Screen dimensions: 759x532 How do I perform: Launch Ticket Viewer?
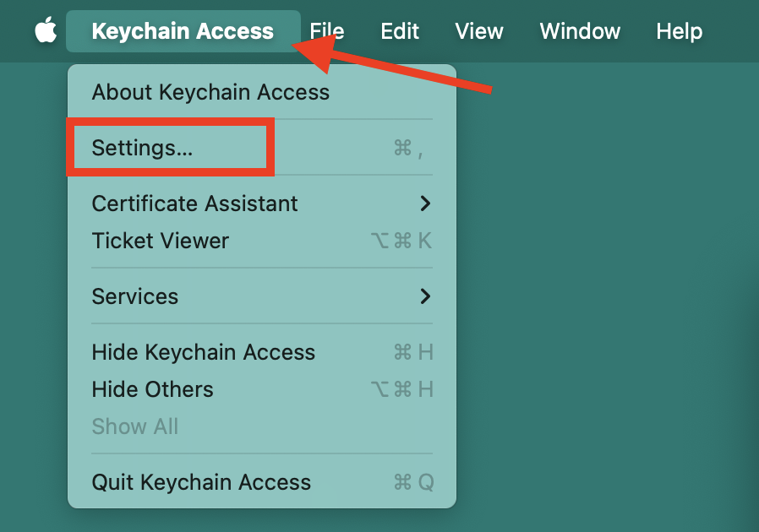[161, 241]
